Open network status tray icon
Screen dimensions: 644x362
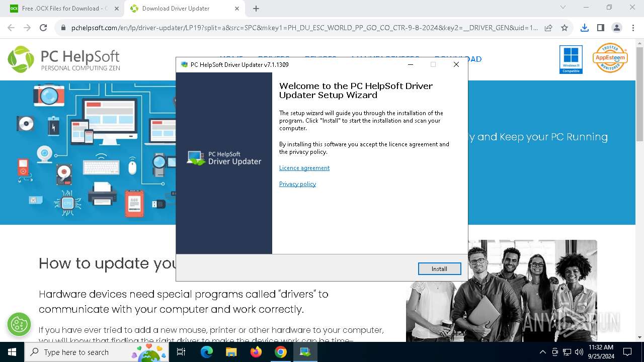coord(567,352)
